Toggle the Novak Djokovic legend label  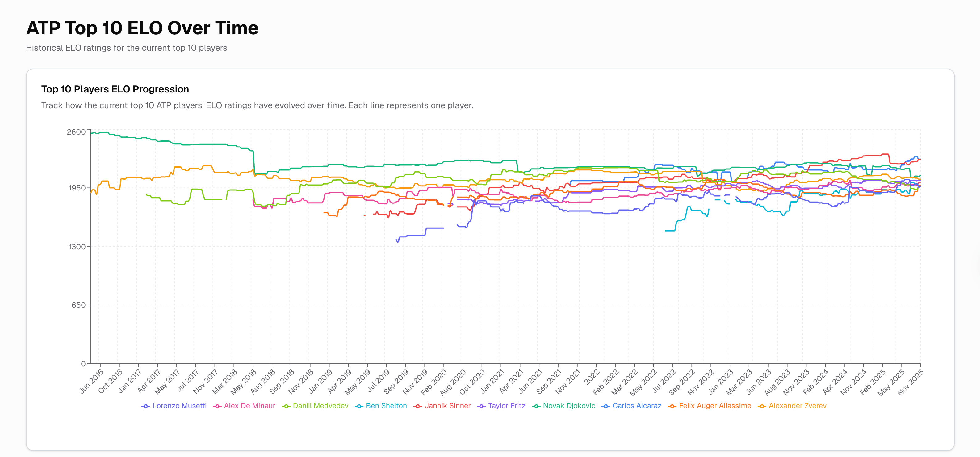pos(569,406)
